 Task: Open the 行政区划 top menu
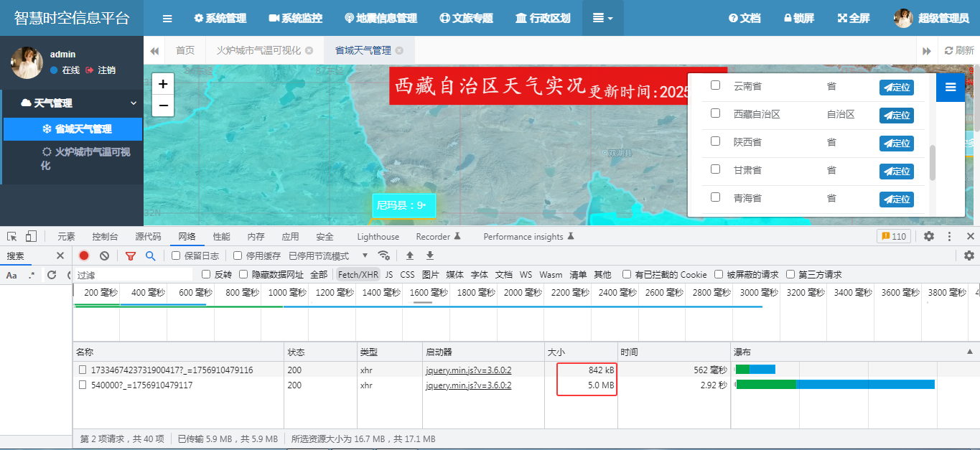543,18
